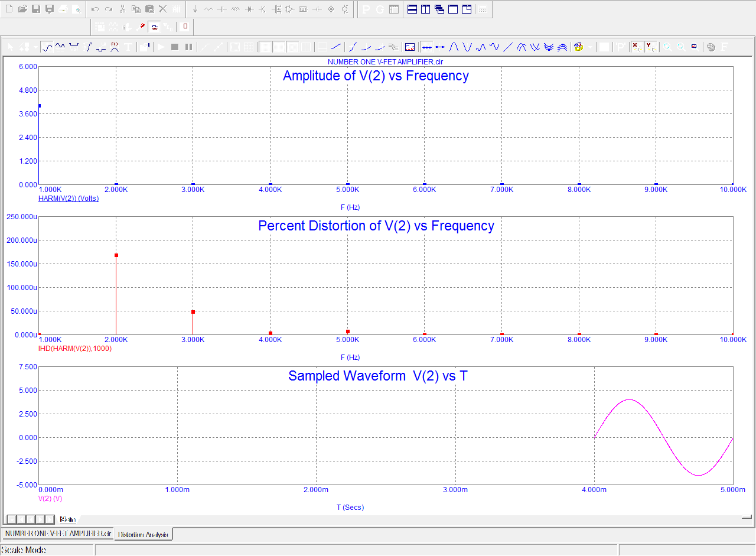The height and width of the screenshot is (556, 756).
Task: Click the HARM(V(2)) (Volts) plot label
Action: pyautogui.click(x=69, y=199)
